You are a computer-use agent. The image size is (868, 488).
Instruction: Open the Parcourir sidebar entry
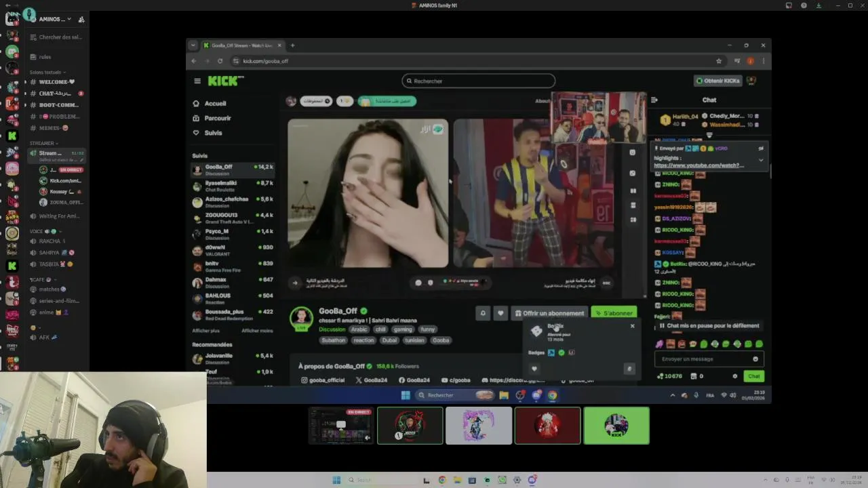(212, 118)
